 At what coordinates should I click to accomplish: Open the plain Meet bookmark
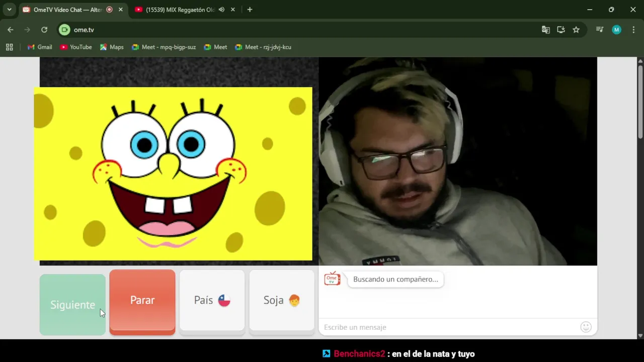[215, 47]
